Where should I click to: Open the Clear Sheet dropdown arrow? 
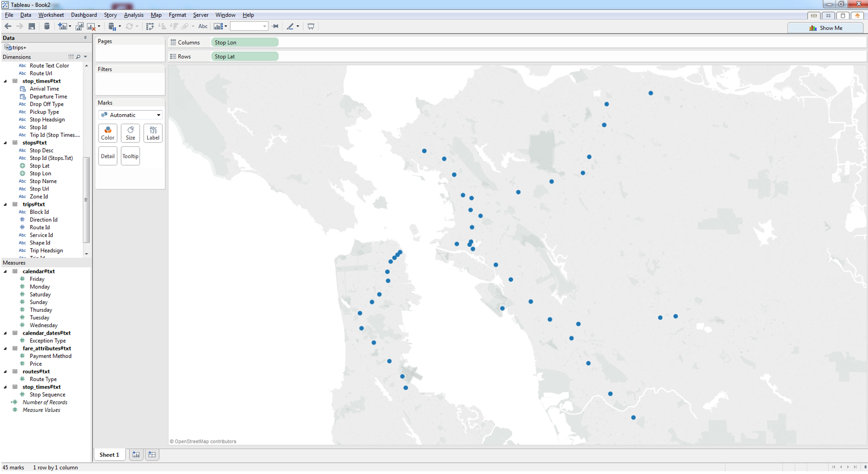[x=99, y=26]
